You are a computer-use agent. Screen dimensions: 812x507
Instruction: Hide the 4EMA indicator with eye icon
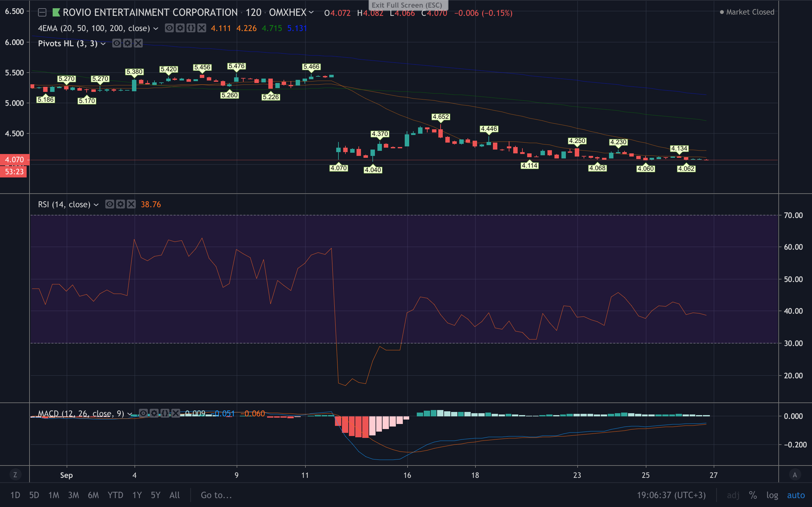(x=169, y=28)
